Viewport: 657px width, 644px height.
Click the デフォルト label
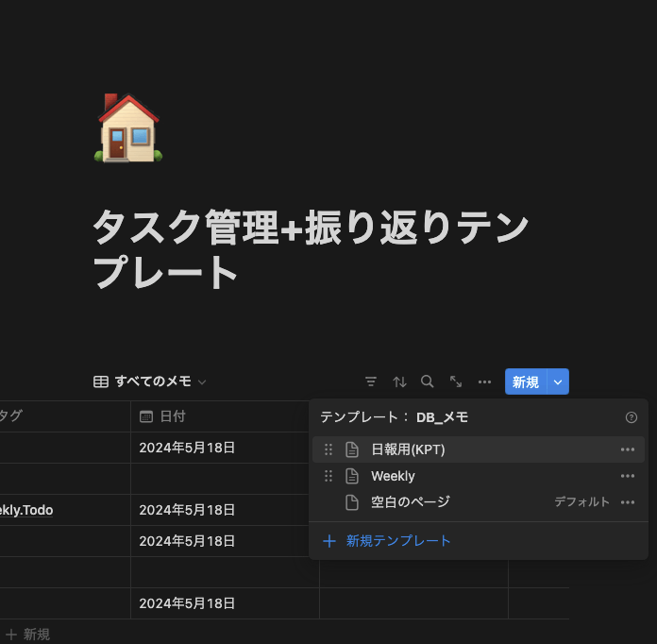581,501
